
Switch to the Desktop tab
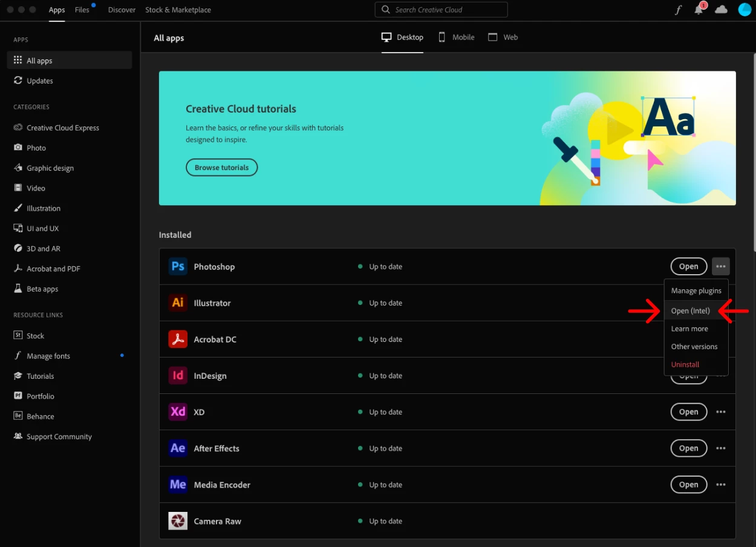click(402, 37)
